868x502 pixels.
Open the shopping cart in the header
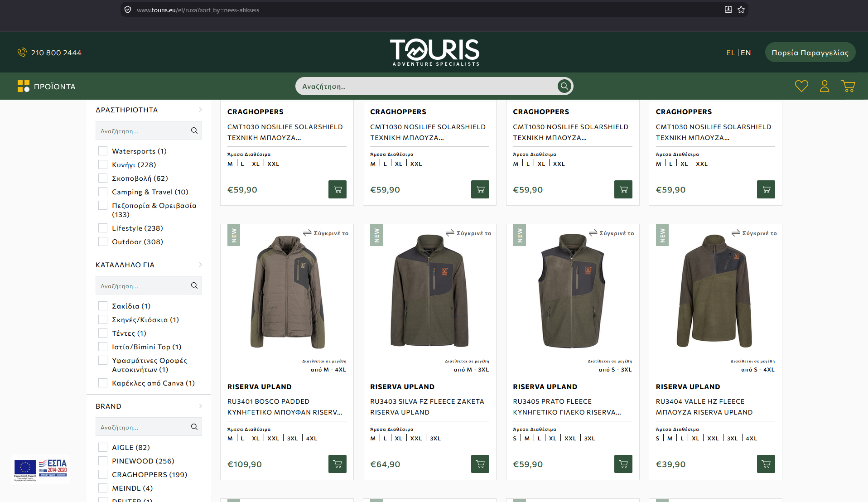[x=848, y=86]
